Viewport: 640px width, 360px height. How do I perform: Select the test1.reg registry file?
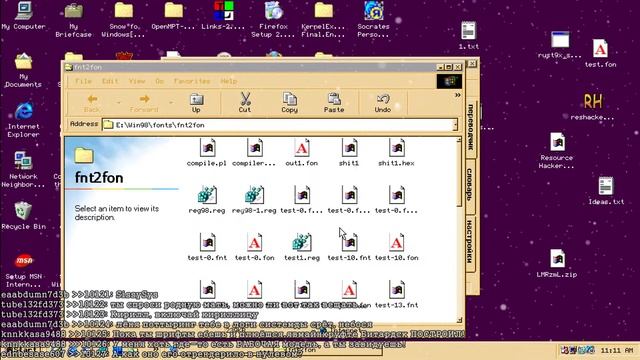point(302,247)
